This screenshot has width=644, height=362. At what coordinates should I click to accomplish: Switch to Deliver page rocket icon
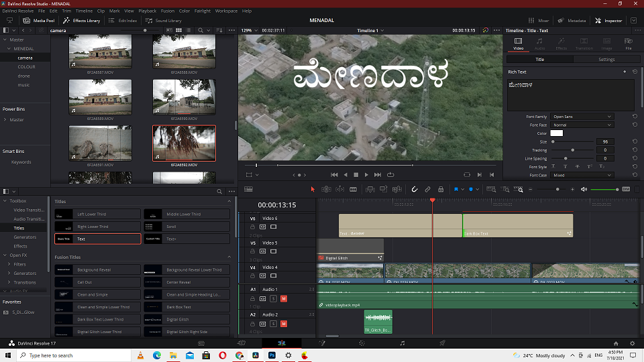coord(442,343)
